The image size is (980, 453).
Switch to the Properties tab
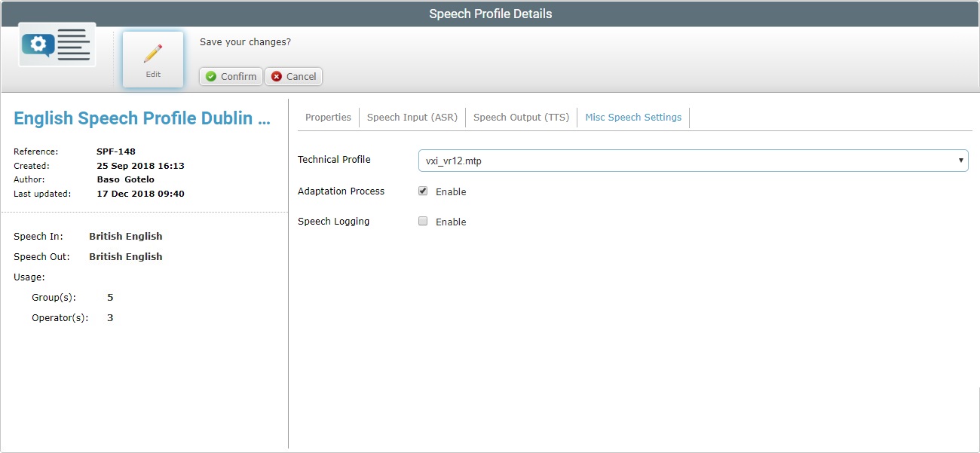click(328, 117)
